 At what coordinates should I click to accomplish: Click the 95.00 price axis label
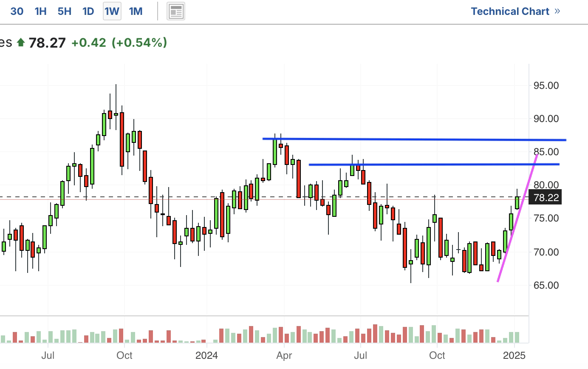click(546, 85)
